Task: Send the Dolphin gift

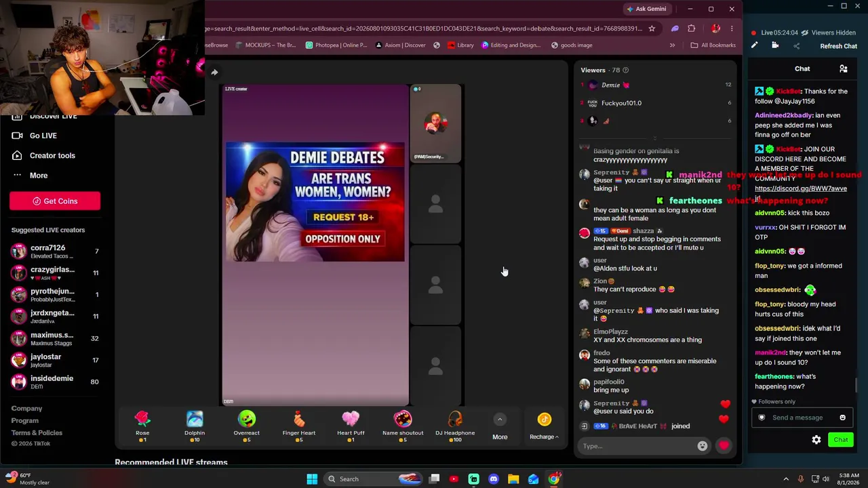Action: click(x=195, y=426)
